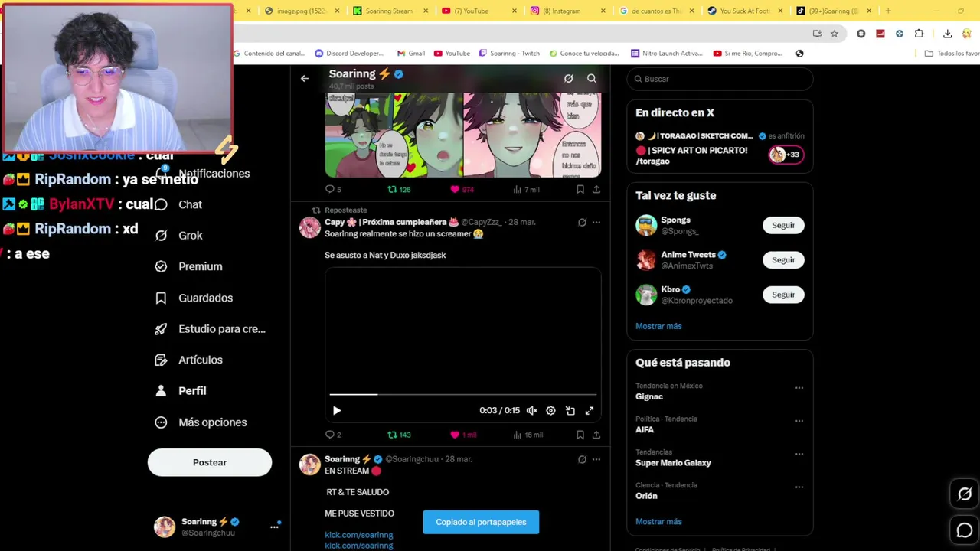The height and width of the screenshot is (551, 980).
Task: Open more options on Capy's post
Action: (x=596, y=222)
